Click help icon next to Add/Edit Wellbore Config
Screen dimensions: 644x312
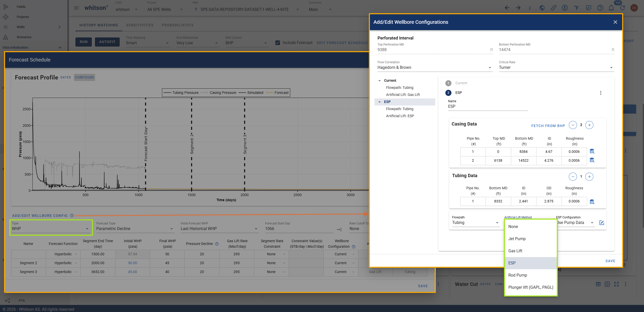(72, 216)
